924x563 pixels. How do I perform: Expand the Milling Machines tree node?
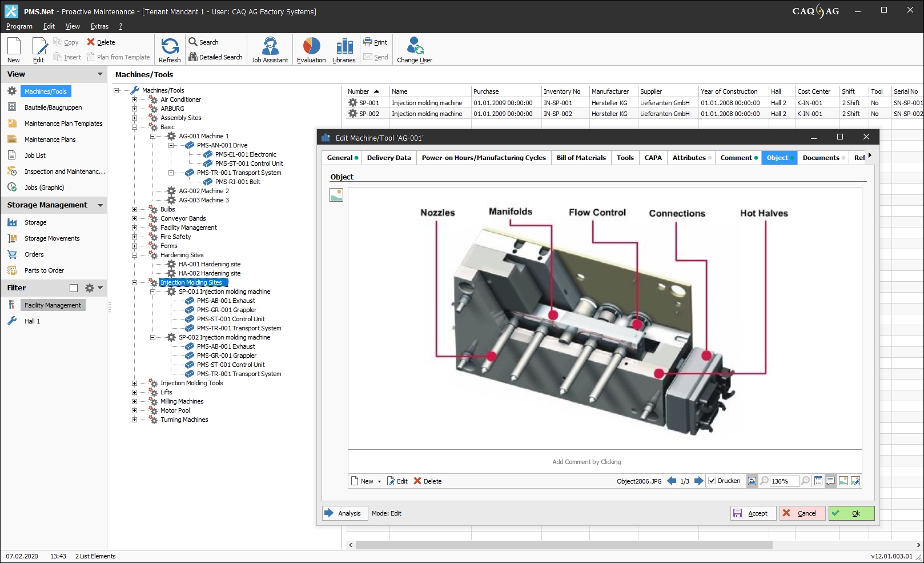(x=134, y=401)
